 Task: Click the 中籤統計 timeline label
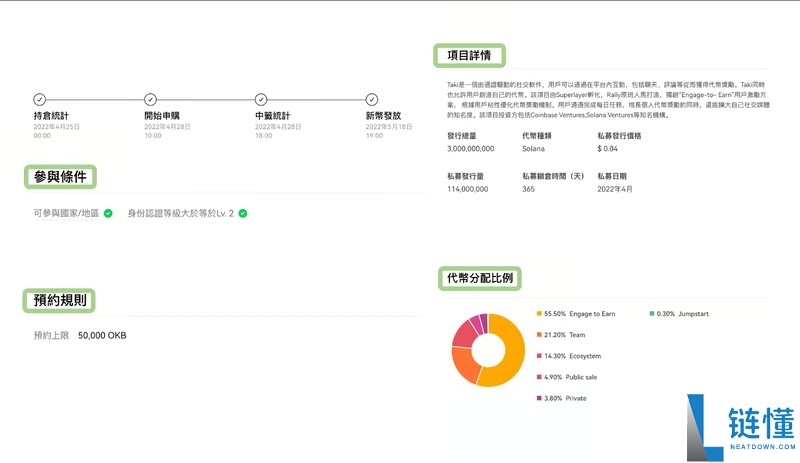(272, 116)
